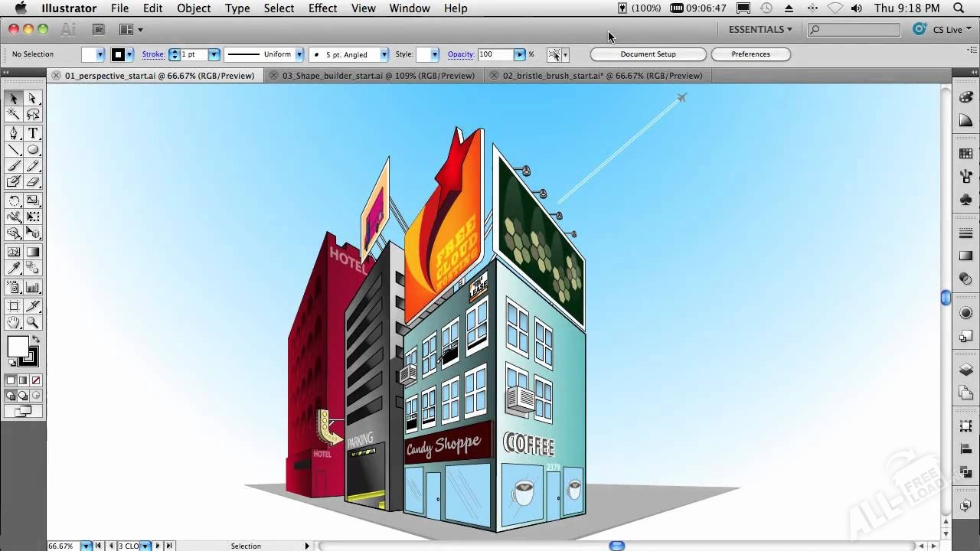
Task: Open the Layers panel icon
Action: pos(966,370)
